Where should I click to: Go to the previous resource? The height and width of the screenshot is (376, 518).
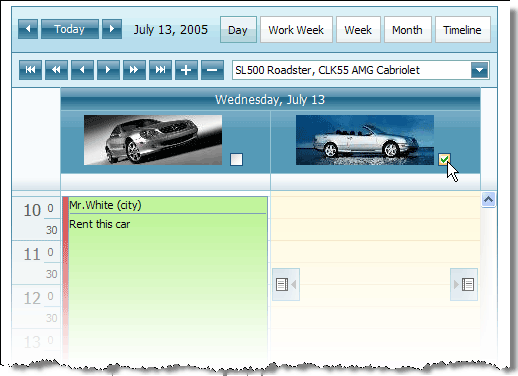point(82,70)
